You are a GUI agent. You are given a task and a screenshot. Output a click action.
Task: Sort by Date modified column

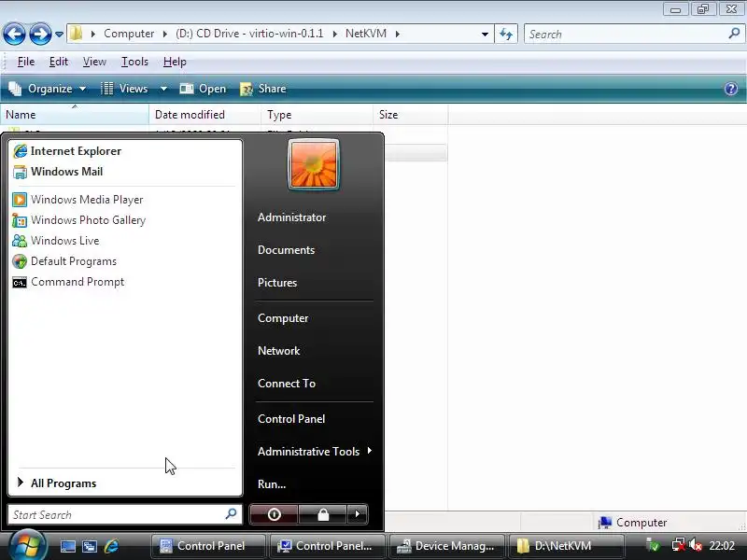point(204,115)
